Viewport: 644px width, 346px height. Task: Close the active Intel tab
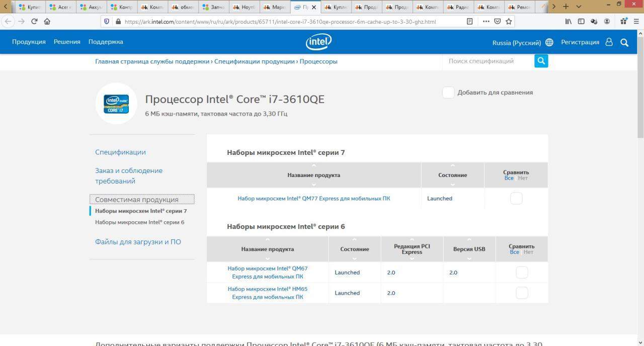click(314, 8)
